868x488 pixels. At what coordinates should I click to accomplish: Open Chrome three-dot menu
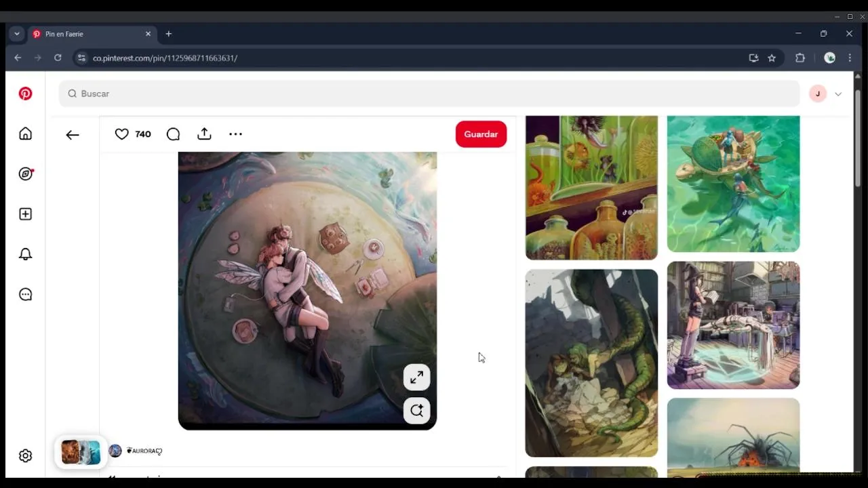[x=850, y=58]
